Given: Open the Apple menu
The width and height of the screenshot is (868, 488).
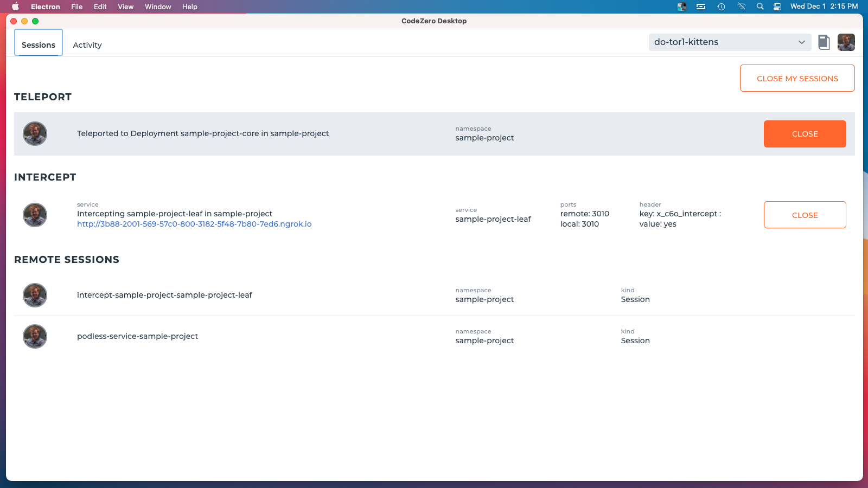Looking at the screenshot, I should coord(15,7).
